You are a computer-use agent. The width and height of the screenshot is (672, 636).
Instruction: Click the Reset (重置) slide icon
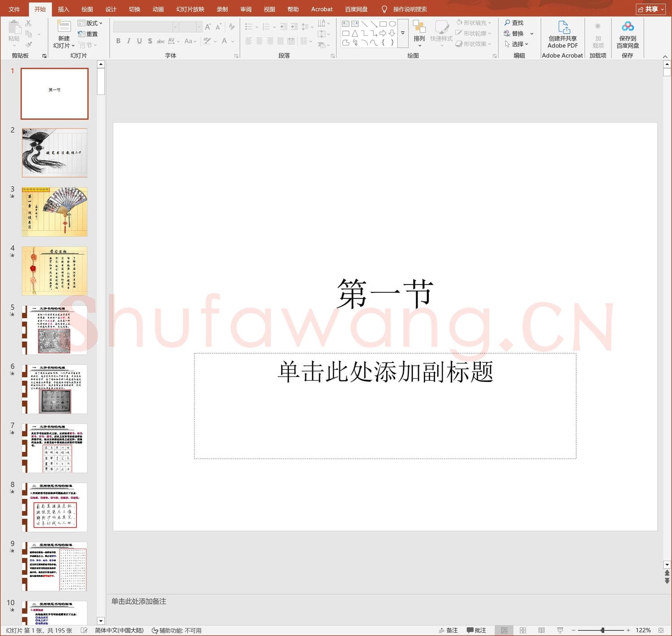81,34
